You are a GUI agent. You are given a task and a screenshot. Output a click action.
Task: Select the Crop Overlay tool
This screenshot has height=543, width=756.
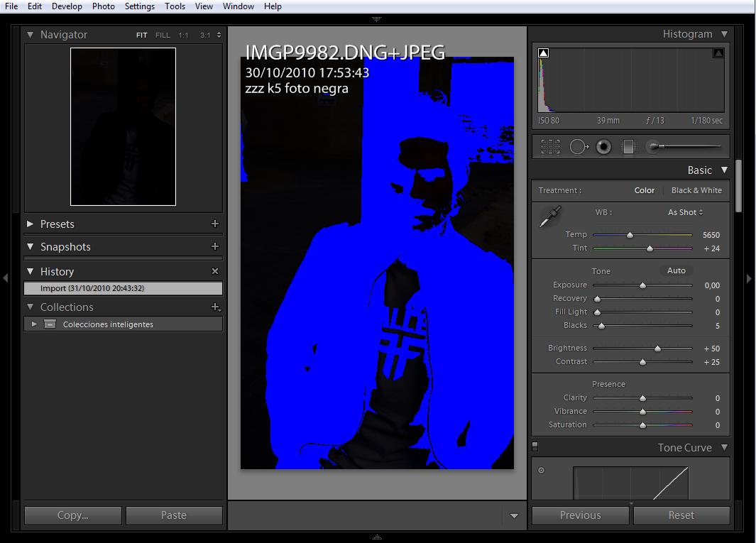(550, 147)
